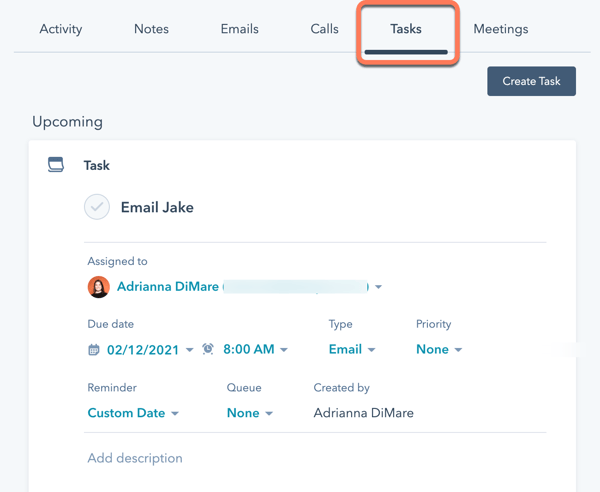Edit the Email Jake task title
Viewport: 600px width, 492px height.
[157, 207]
